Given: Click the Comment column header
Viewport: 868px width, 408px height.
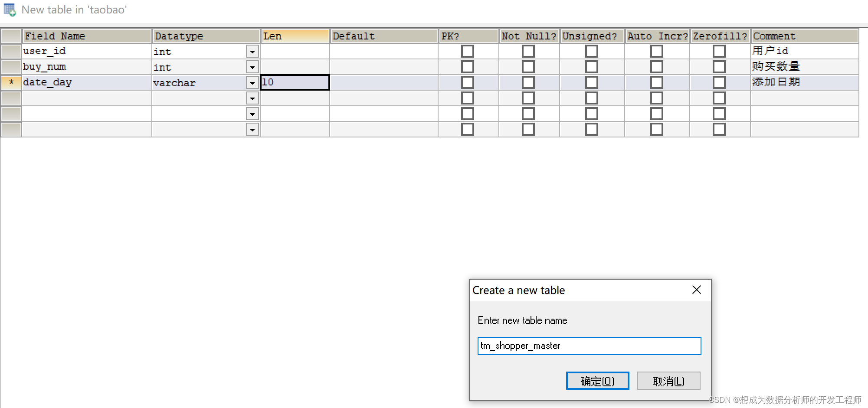Looking at the screenshot, I should (805, 36).
